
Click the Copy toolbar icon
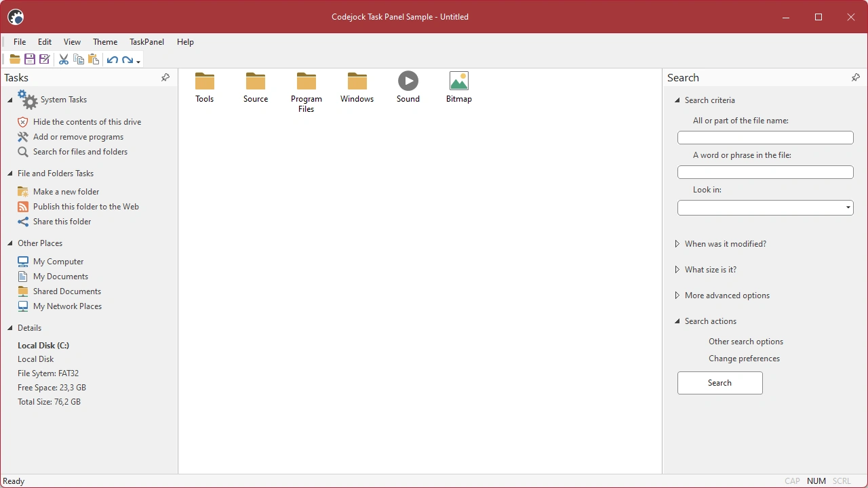(x=79, y=60)
